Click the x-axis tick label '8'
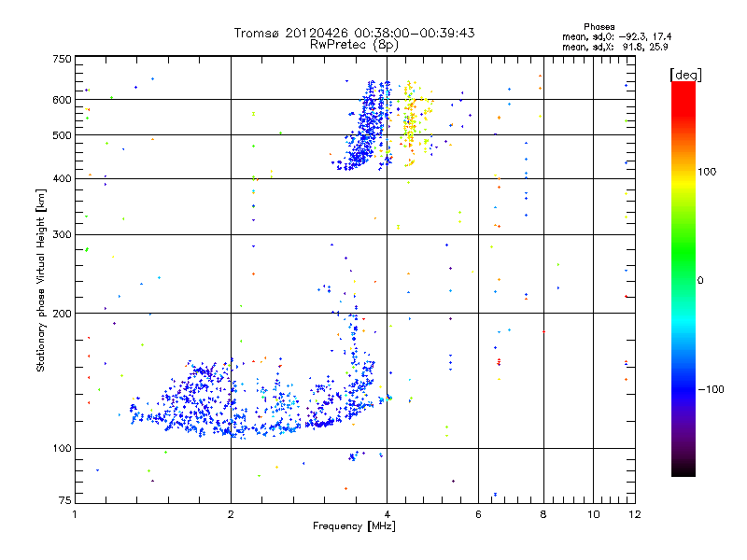Image resolution: width=747 pixels, height=560 pixels. point(543,514)
